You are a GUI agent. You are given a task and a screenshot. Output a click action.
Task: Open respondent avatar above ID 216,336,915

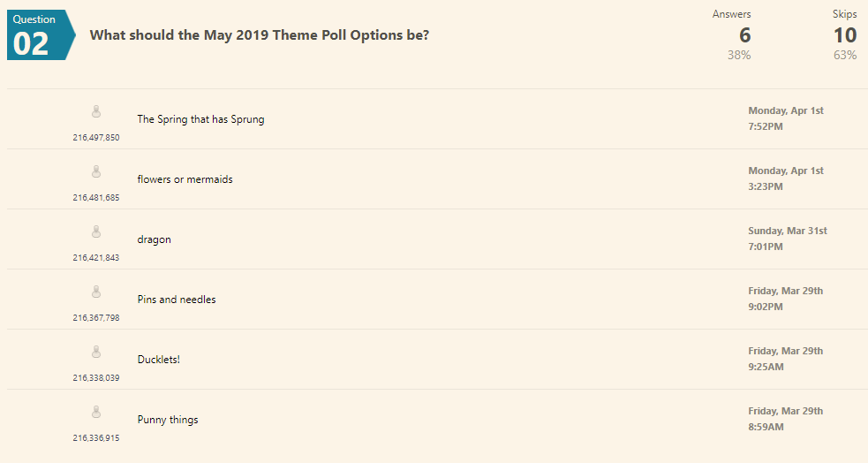(x=96, y=412)
